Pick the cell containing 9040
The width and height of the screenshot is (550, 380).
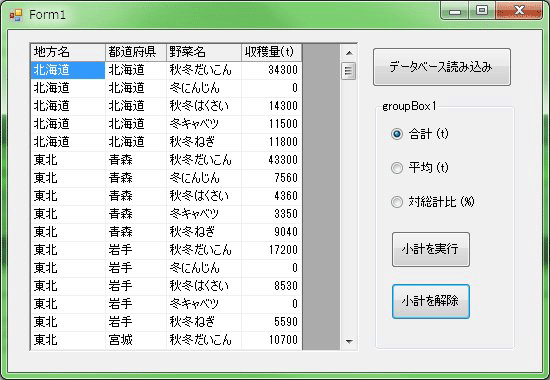271,232
